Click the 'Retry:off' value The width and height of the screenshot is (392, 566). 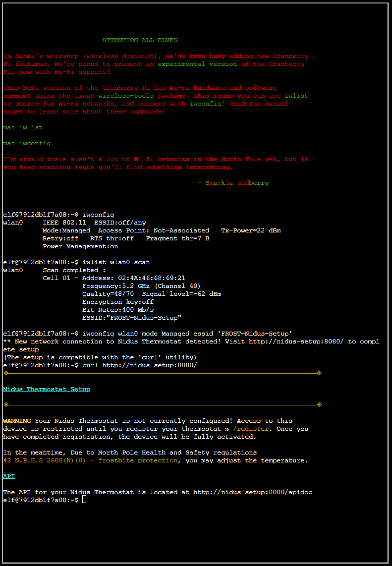(x=60, y=238)
